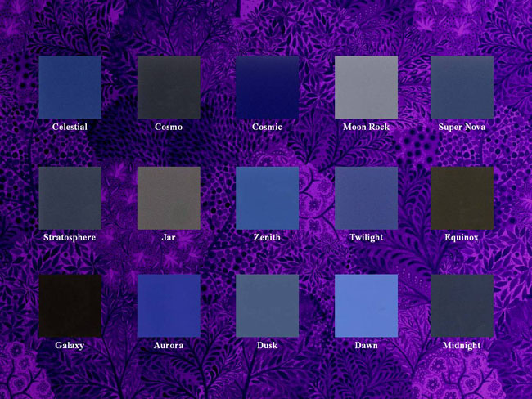Pick the Aurora royal blue swatch
The width and height of the screenshot is (532, 399).
(169, 305)
